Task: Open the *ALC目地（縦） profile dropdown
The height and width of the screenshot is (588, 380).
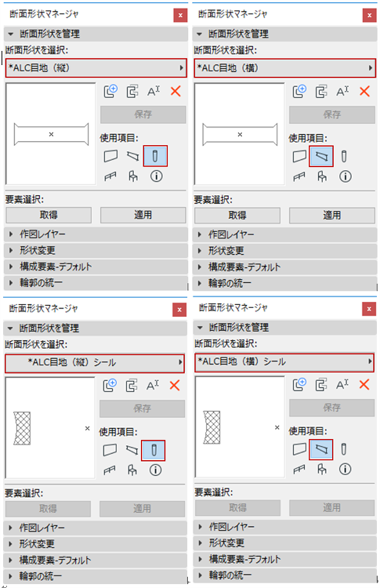Action: 96,68
